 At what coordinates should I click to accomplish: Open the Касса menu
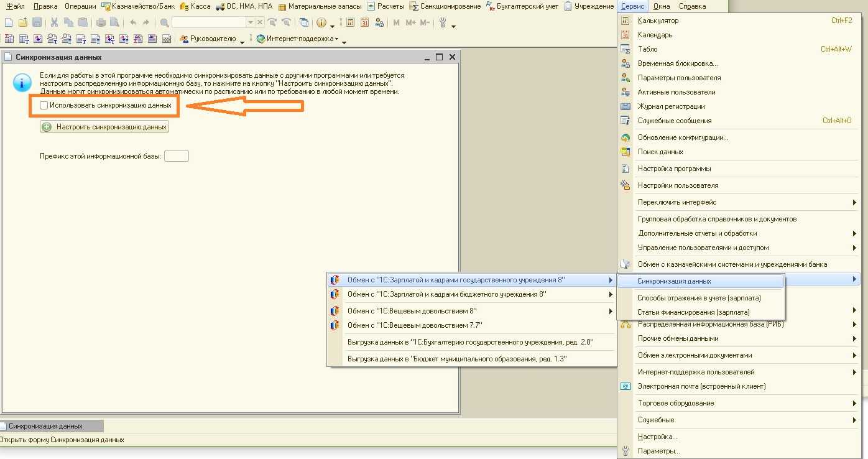pos(195,6)
